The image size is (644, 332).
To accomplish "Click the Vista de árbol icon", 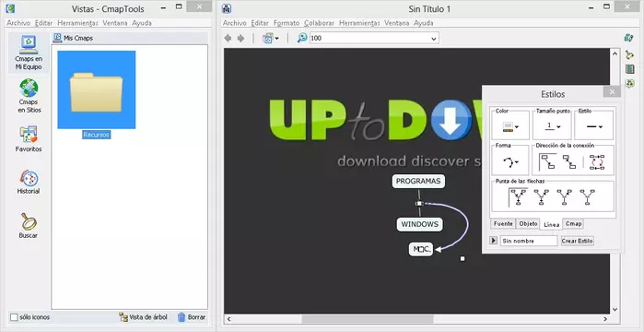I will 123,317.
